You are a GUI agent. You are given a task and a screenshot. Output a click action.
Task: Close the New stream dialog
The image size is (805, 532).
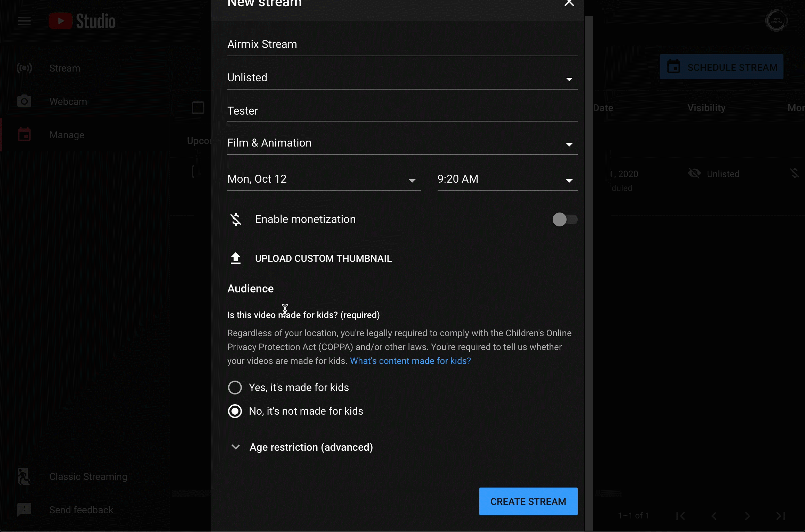tap(569, 3)
